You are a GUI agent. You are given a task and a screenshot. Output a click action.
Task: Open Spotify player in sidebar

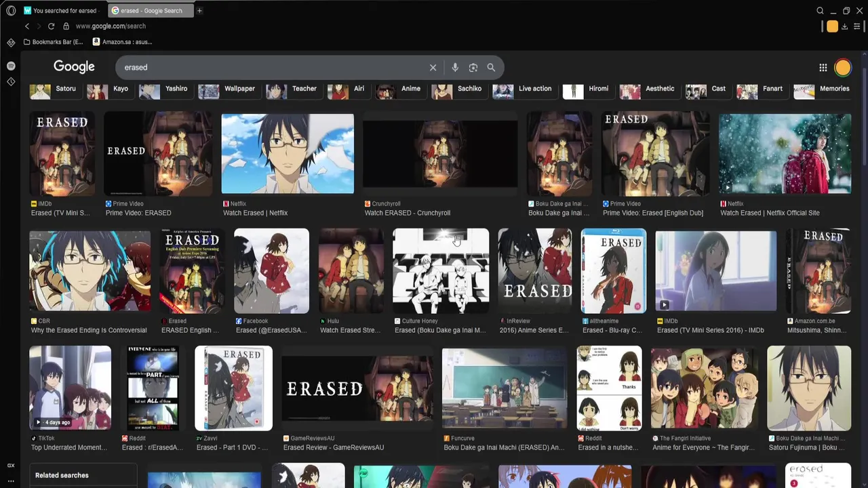click(x=11, y=66)
